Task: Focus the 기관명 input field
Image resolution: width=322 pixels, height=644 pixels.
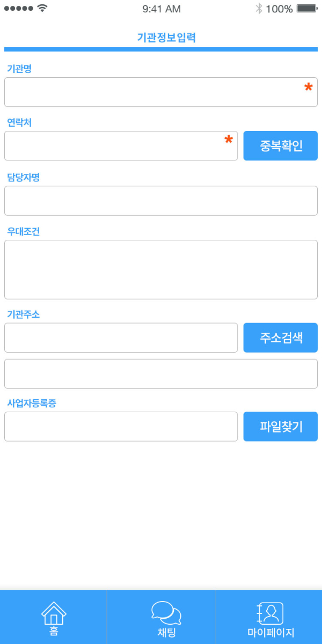Action: click(x=161, y=92)
